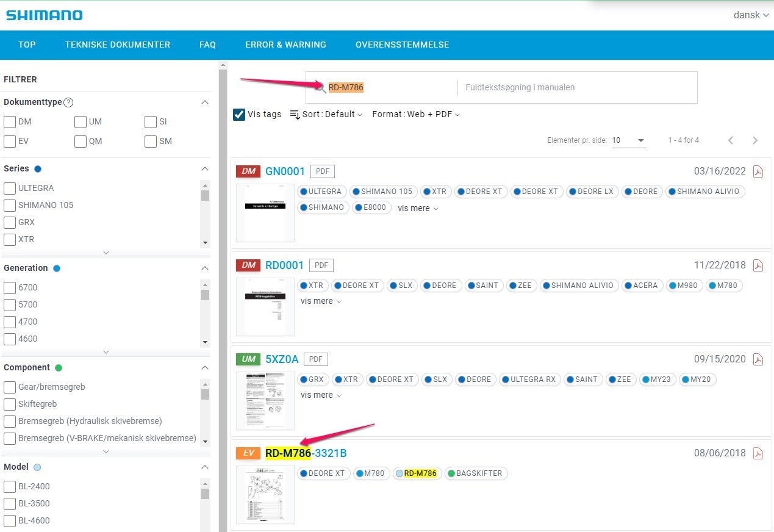The width and height of the screenshot is (774, 532).
Task: Open the PDF icon for RD0001
Action: tap(758, 265)
